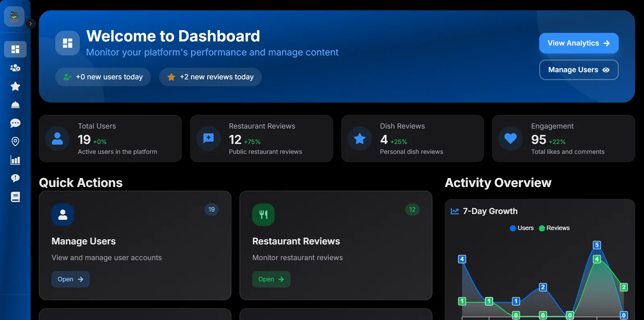
Task: Click the green data point labeled 2 in the chart
Action: (x=624, y=287)
